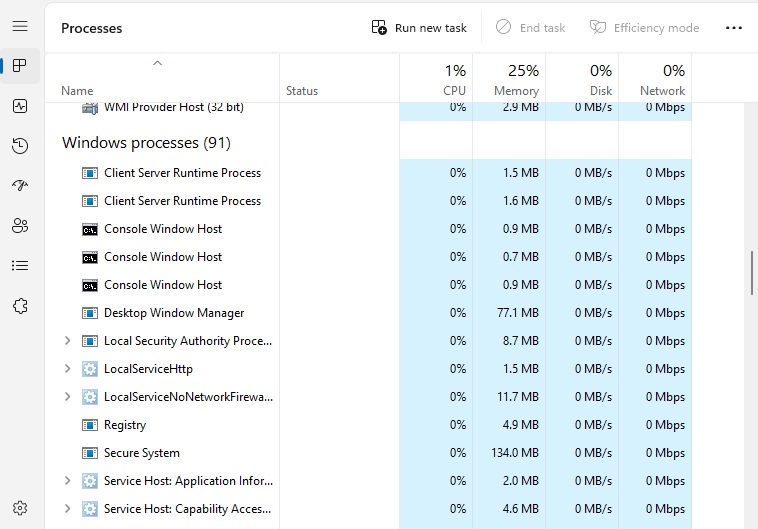Click the 134.0 MB memory value
758x529 pixels.
click(x=515, y=453)
